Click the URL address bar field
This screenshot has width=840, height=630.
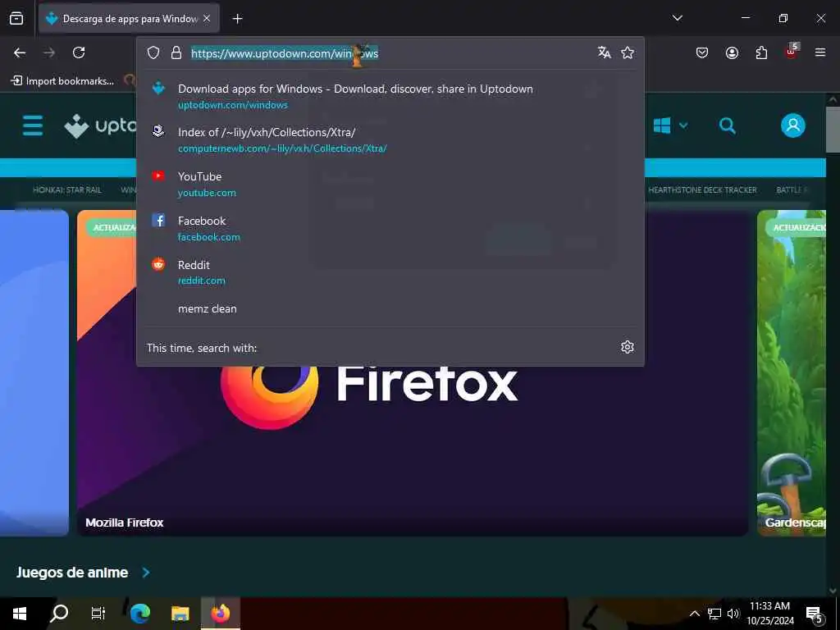391,53
